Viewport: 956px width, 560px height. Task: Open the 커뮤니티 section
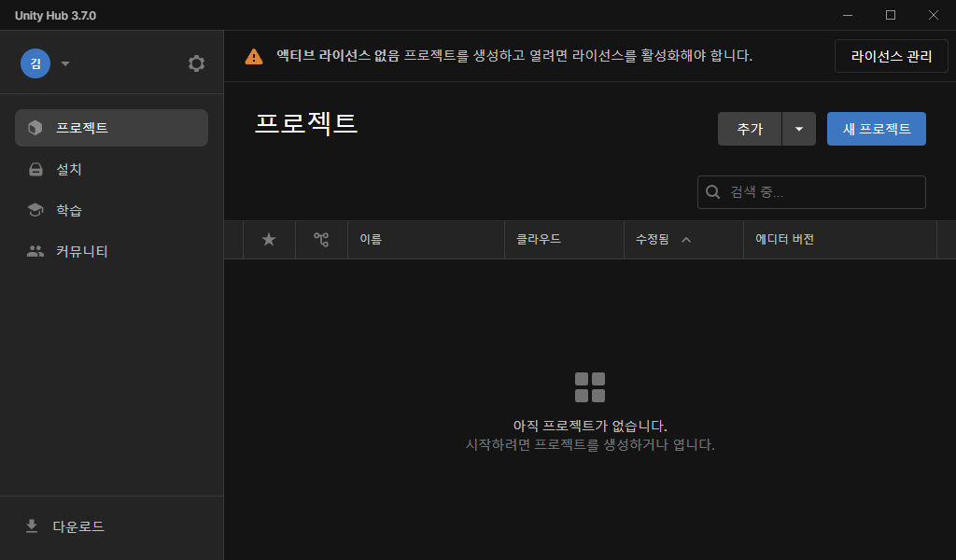tap(112, 251)
